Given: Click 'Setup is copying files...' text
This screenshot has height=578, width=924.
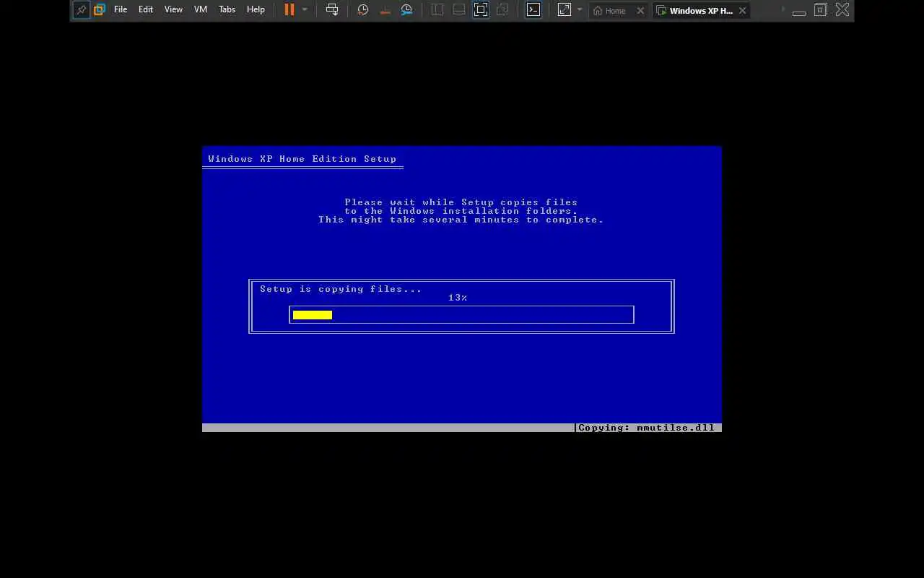Looking at the screenshot, I should [341, 289].
